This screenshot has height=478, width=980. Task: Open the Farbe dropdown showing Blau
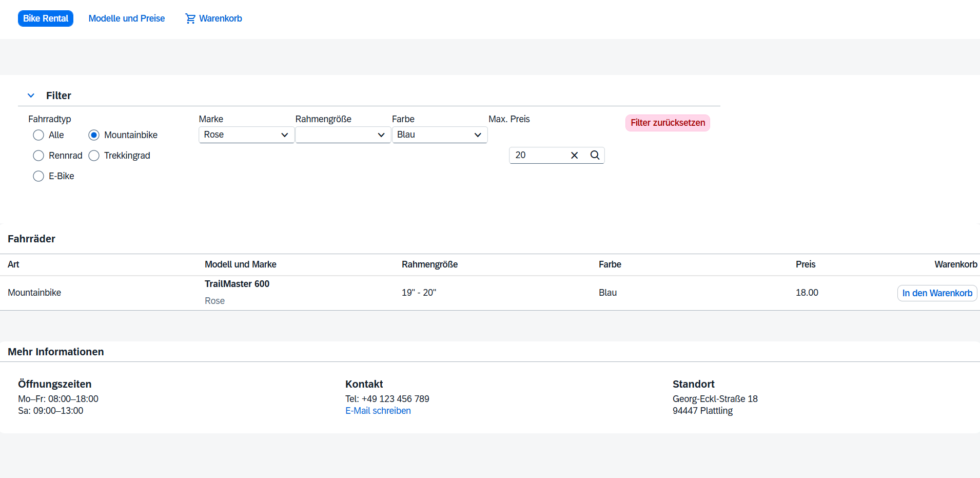(x=439, y=135)
